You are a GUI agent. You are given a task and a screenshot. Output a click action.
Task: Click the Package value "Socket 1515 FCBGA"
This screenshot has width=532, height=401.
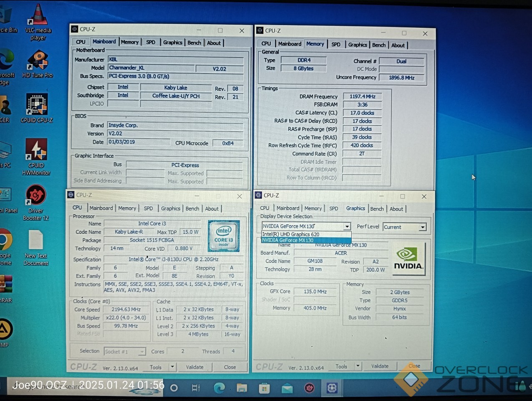152,240
